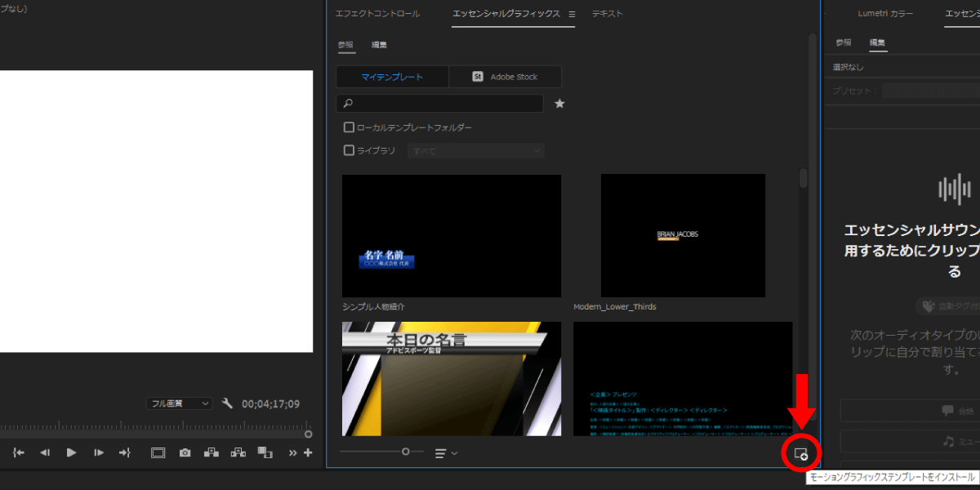Click the Extract button icon
980x490 pixels.
(238, 452)
